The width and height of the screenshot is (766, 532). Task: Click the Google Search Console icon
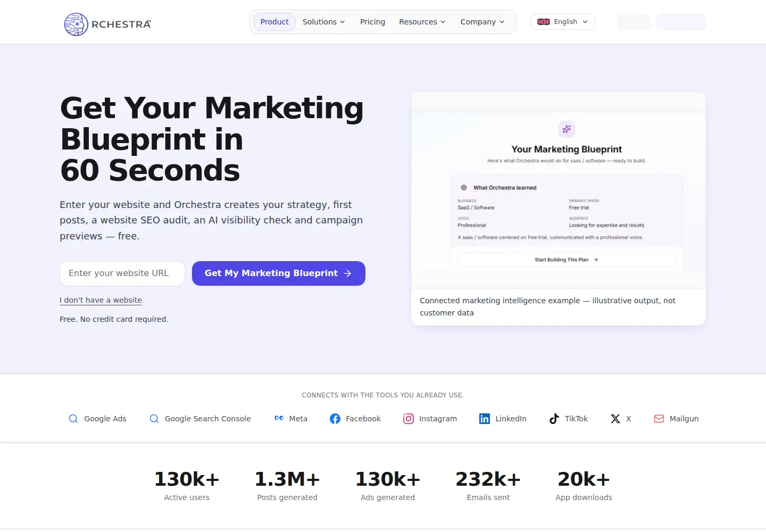point(154,419)
